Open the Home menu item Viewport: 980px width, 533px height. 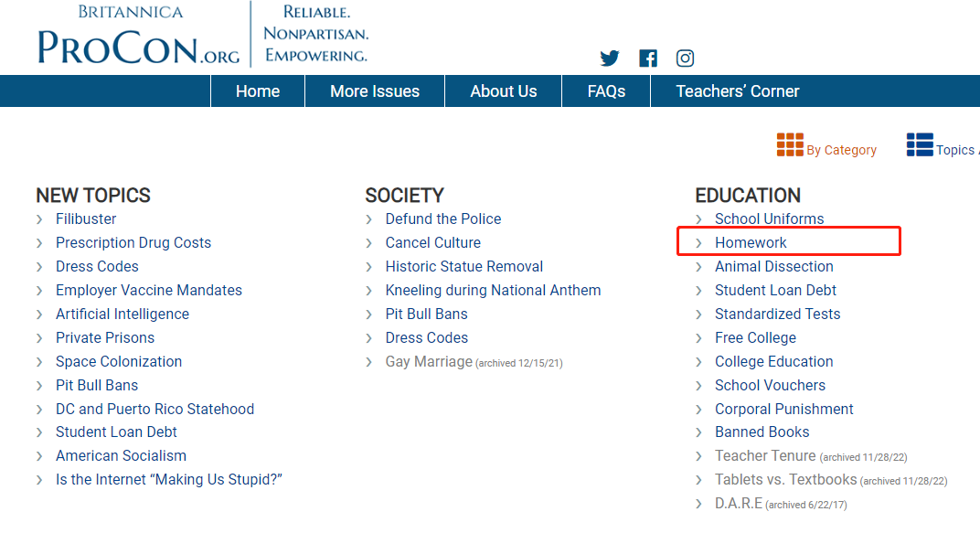(x=258, y=91)
